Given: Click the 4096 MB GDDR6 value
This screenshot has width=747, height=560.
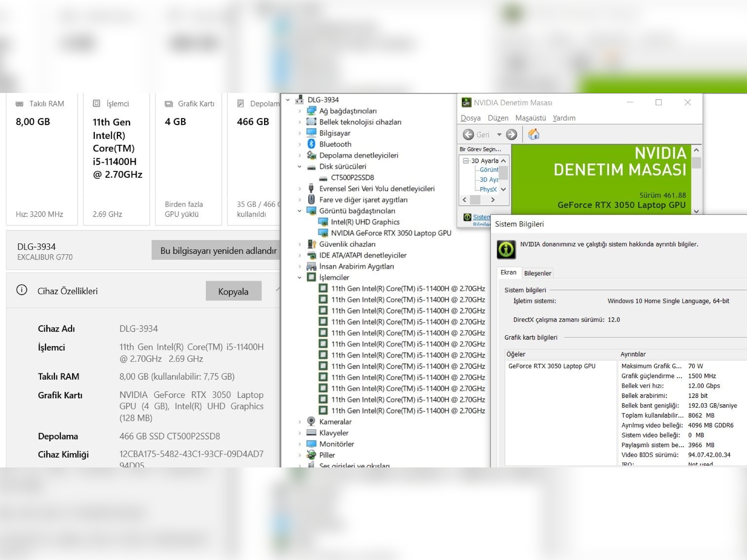Looking at the screenshot, I should [710, 425].
